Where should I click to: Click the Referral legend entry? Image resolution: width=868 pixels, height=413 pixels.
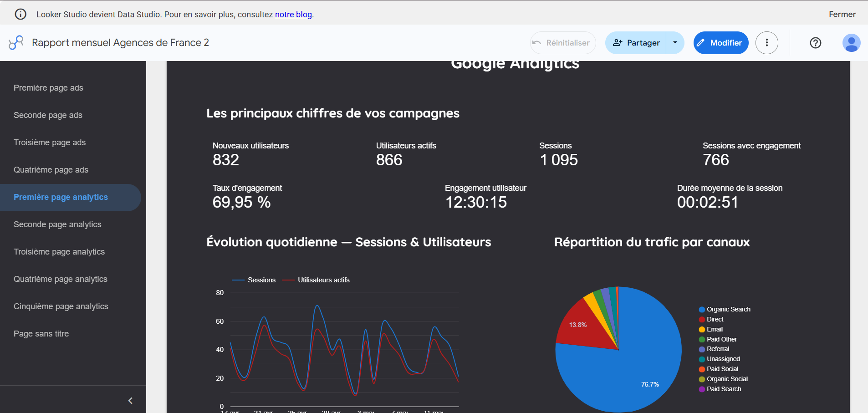714,349
